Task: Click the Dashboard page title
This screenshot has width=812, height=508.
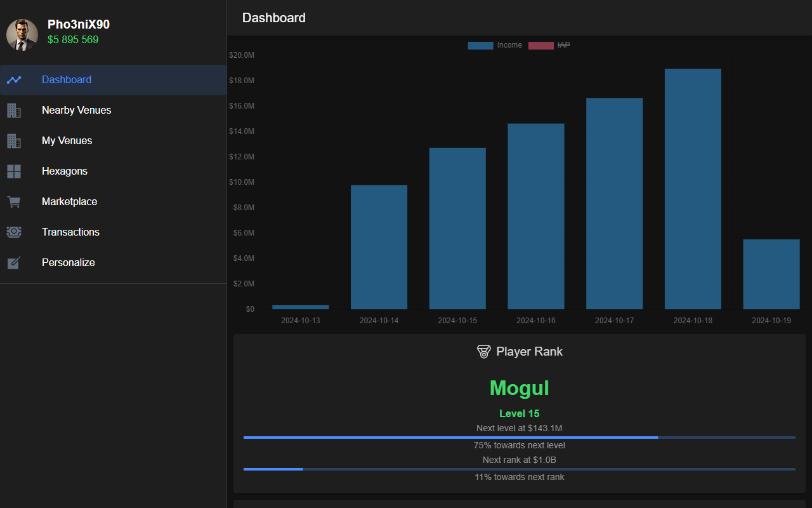Action: tap(274, 18)
